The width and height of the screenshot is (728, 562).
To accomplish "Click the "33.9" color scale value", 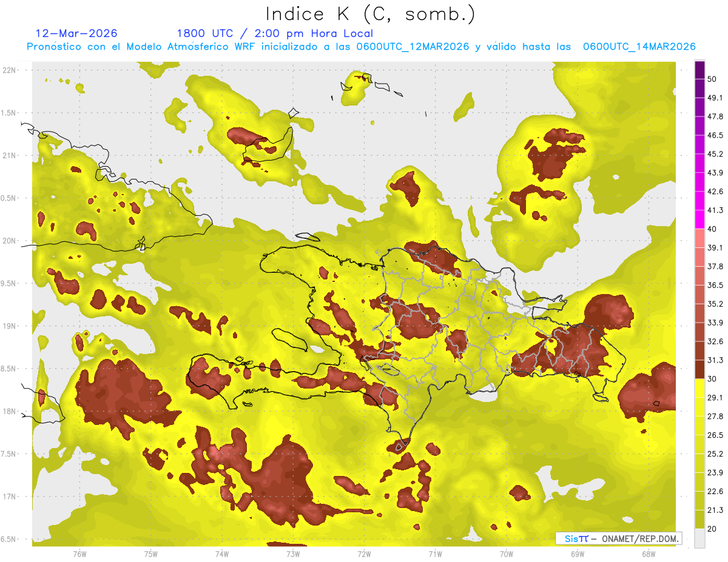I will [x=715, y=323].
